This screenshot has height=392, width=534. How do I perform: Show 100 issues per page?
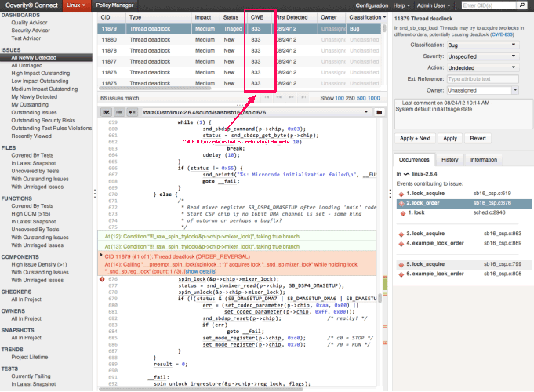pos(340,98)
